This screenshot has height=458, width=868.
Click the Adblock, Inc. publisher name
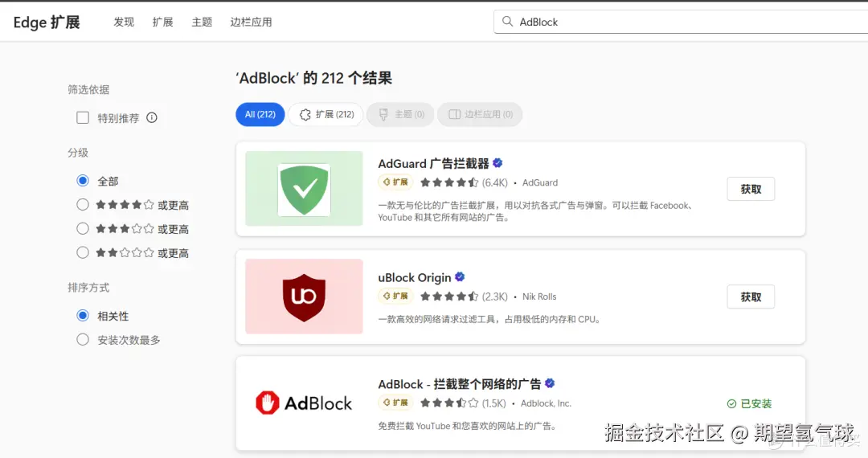(x=546, y=403)
